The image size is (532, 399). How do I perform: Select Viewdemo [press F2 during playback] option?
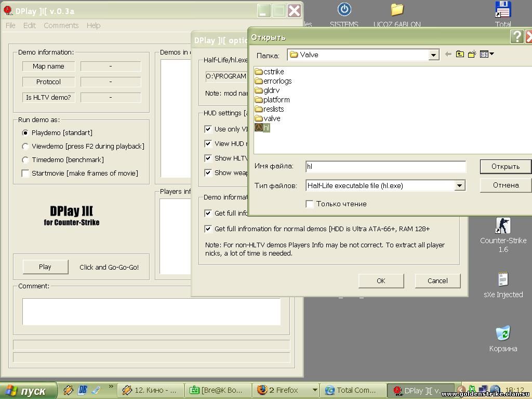click(x=25, y=146)
